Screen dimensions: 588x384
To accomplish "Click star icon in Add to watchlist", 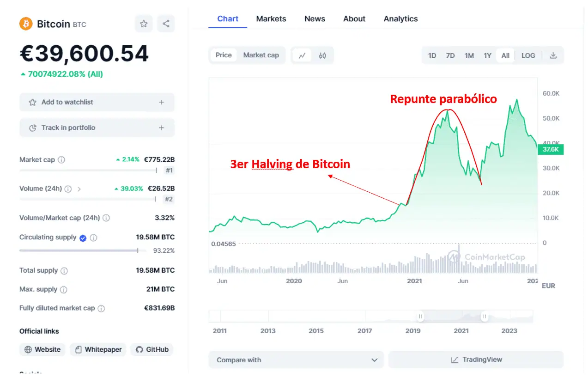I will coord(32,102).
